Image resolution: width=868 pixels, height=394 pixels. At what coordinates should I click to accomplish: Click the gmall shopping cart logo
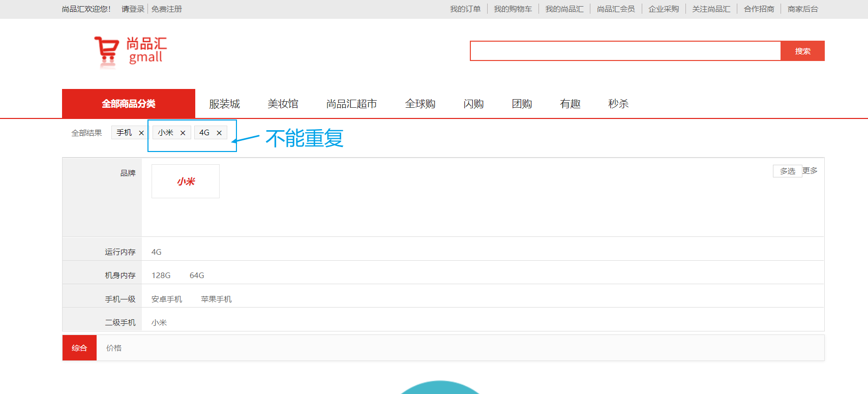coord(130,51)
